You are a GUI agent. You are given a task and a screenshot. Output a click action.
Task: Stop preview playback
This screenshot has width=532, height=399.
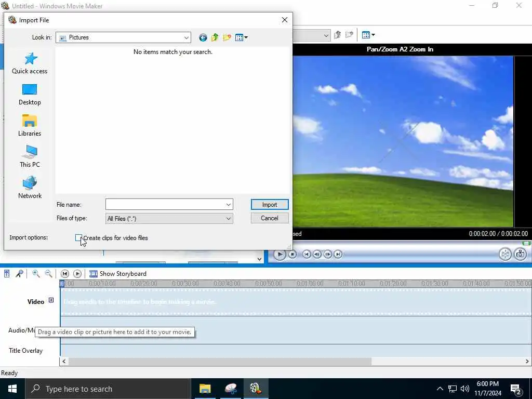pos(292,254)
